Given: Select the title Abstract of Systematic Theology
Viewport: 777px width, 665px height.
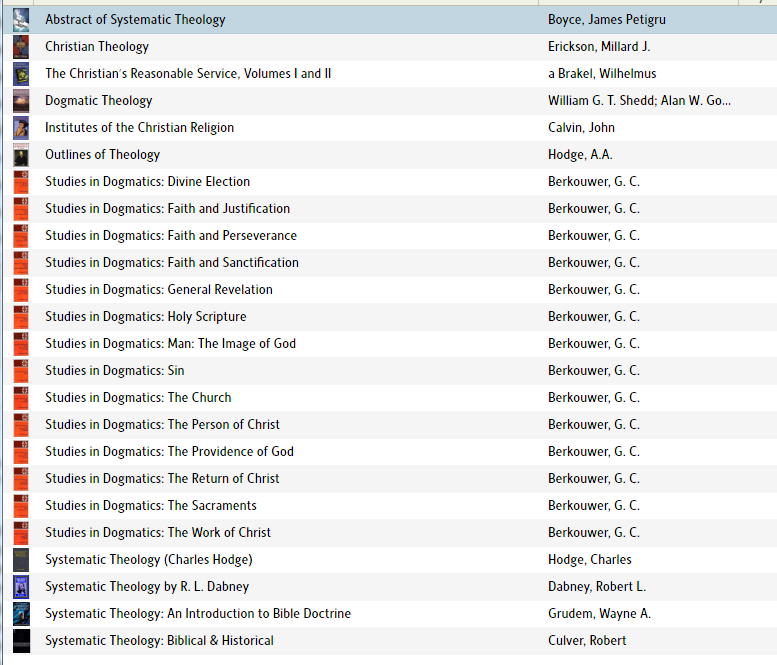Looking at the screenshot, I should click(x=135, y=20).
